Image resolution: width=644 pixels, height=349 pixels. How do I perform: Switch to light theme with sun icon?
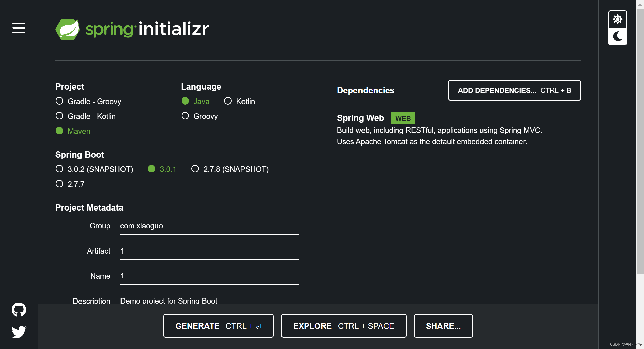[617, 19]
